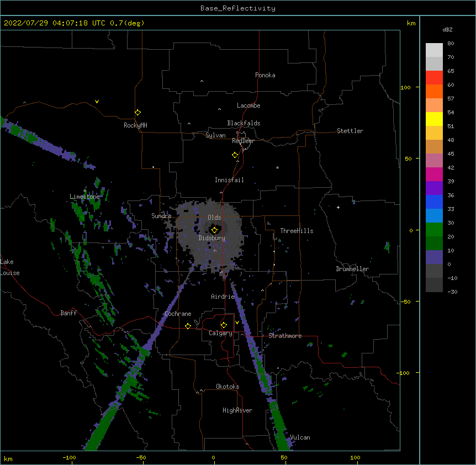Click the legend value -30
The height and width of the screenshot is (465, 476).
452,292
